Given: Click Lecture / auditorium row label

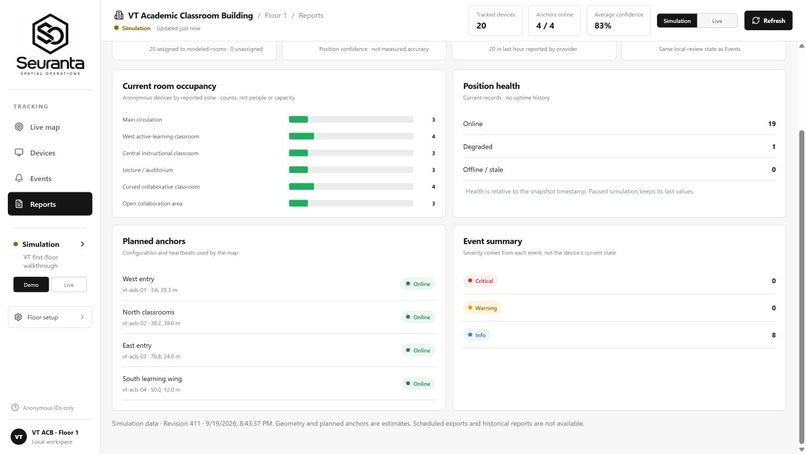Looking at the screenshot, I should coord(148,170).
